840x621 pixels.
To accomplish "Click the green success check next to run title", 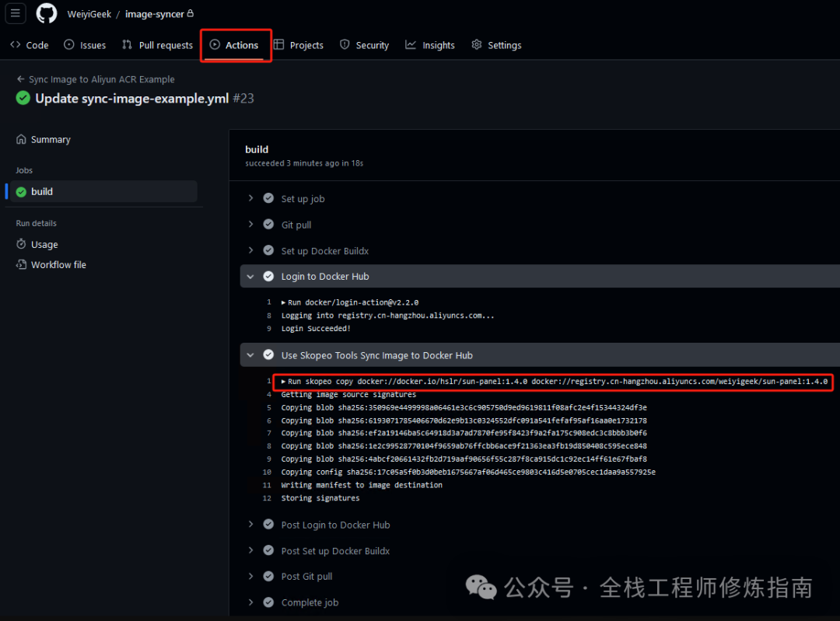I will [23, 98].
